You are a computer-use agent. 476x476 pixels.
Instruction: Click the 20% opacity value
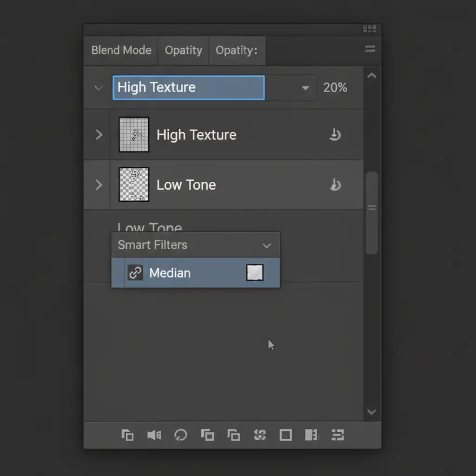coord(335,87)
